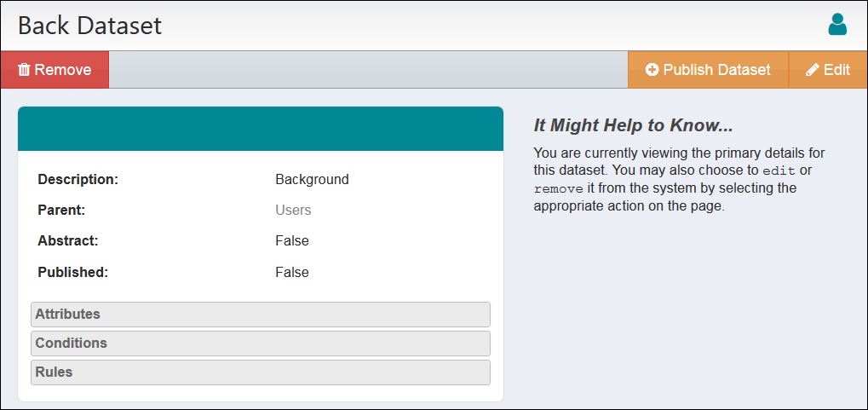Expand the Rules section

(260, 372)
